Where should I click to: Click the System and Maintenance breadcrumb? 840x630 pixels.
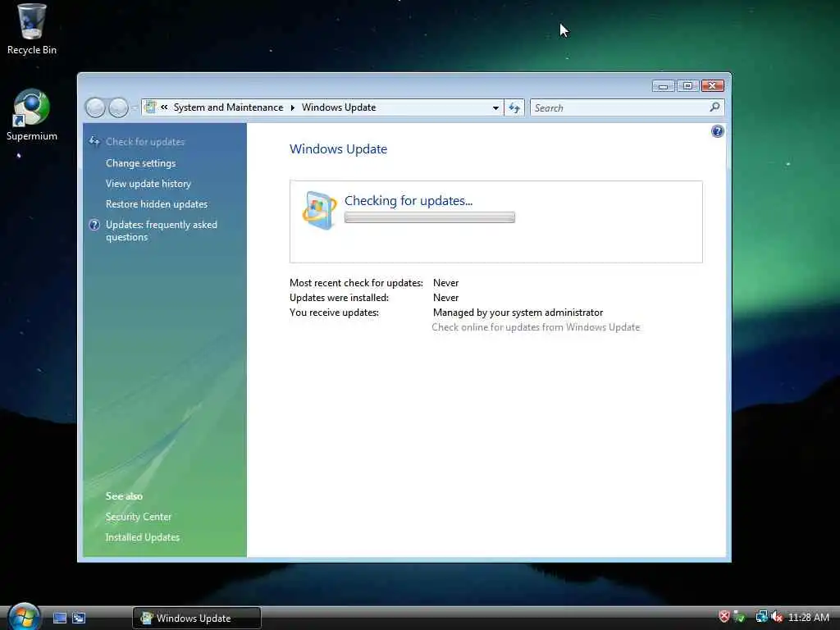(228, 107)
